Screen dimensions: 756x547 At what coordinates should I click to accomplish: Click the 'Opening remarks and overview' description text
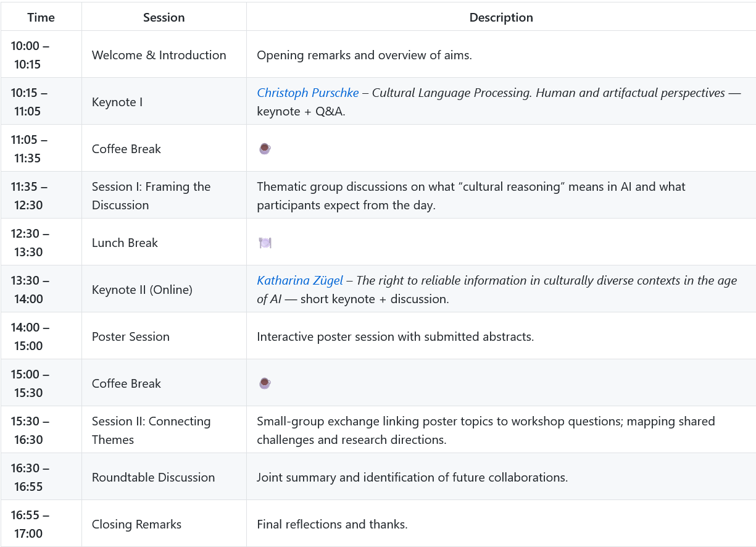pyautogui.click(x=364, y=55)
